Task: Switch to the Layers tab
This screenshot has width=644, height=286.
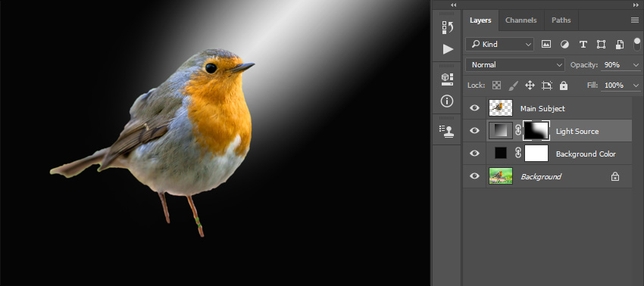Action: point(480,20)
